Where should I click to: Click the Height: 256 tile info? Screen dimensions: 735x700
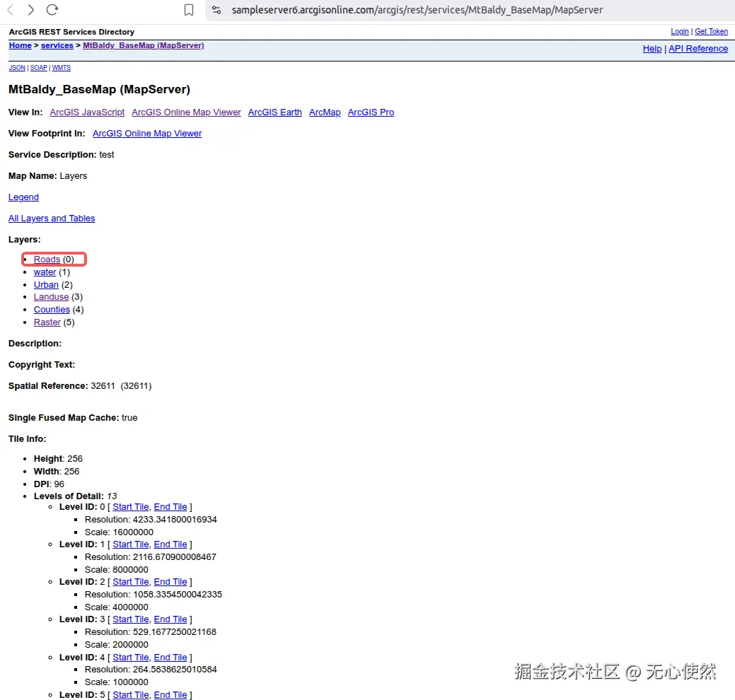pyautogui.click(x=58, y=459)
